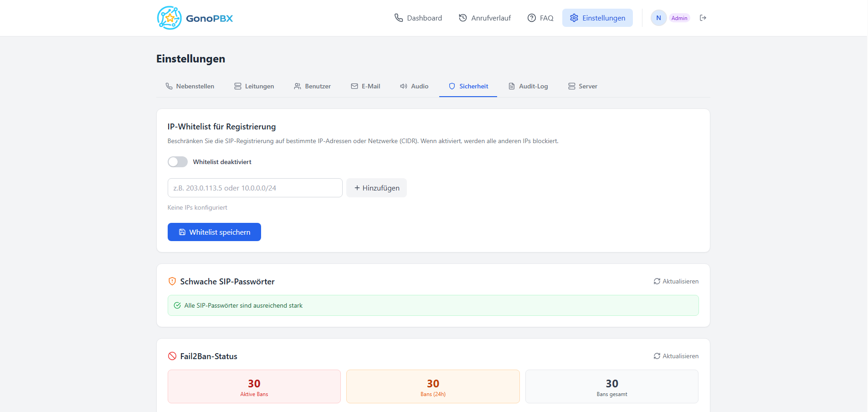Viewport: 868px width, 412px height.
Task: Navigate to Anrufverlauf
Action: [x=484, y=18]
